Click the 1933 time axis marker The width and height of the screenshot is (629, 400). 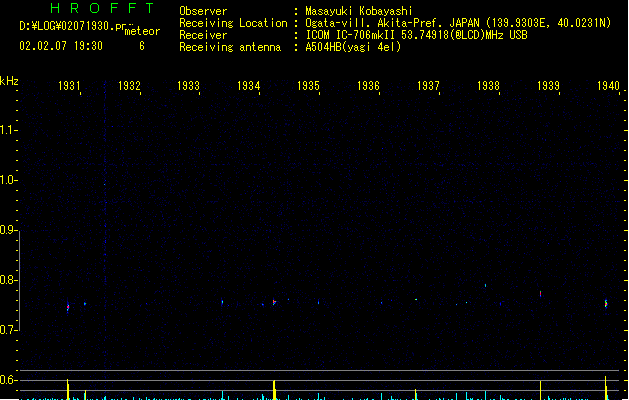pyautogui.click(x=188, y=85)
